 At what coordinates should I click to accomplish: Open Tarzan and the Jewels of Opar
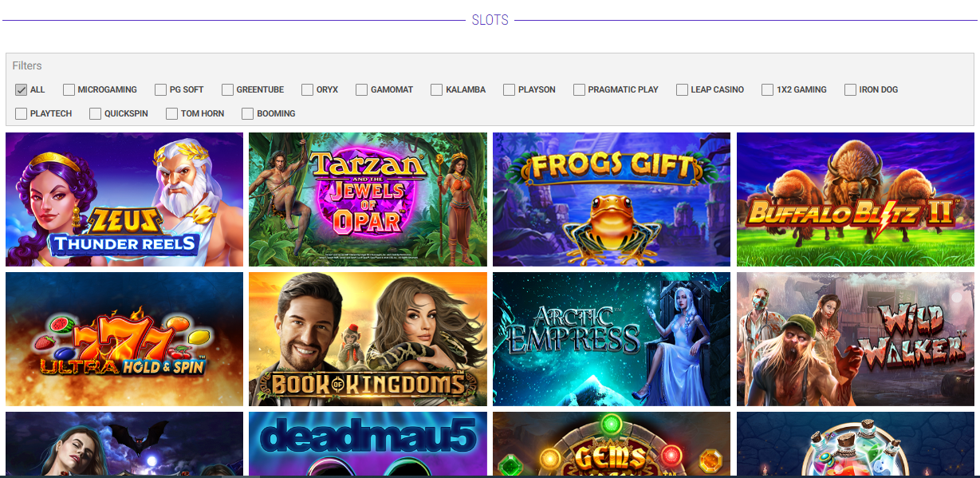pos(368,199)
